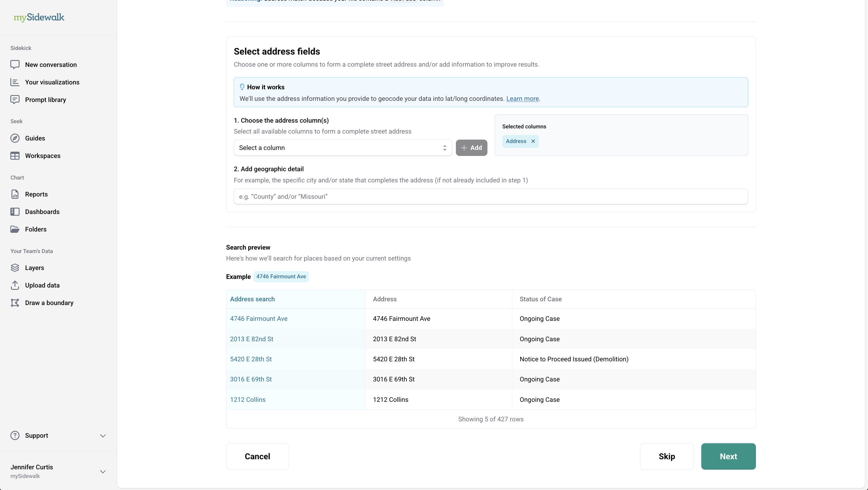Focus the geographic detail text field
The width and height of the screenshot is (868, 490).
[x=491, y=197]
